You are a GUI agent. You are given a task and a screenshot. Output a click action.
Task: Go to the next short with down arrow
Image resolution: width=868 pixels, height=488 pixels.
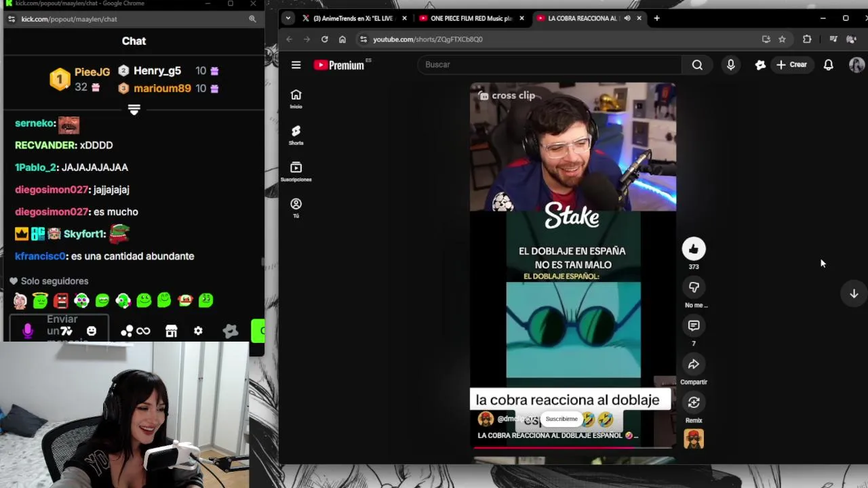click(854, 293)
